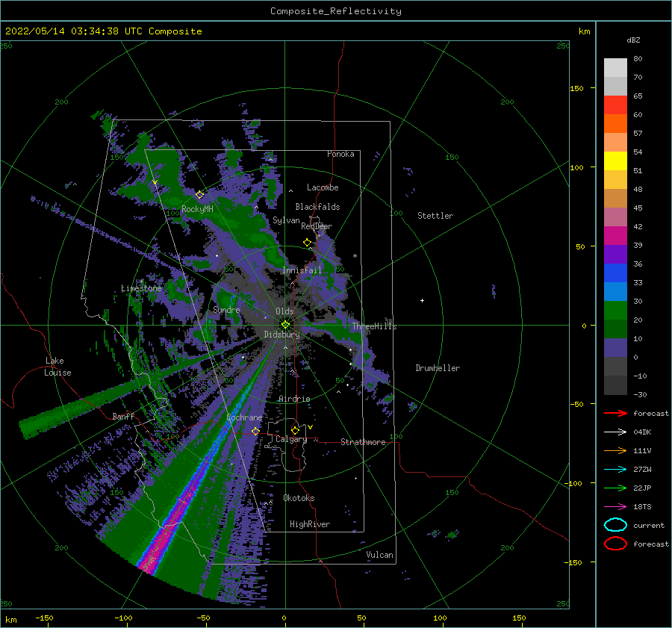Click the Stettler city label
The image size is (672, 628).
435,216
